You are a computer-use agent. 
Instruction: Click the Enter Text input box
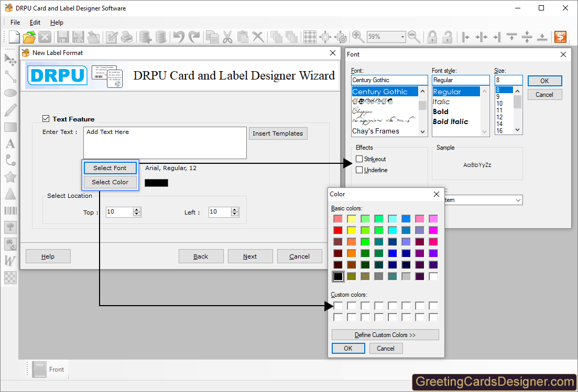[x=165, y=143]
